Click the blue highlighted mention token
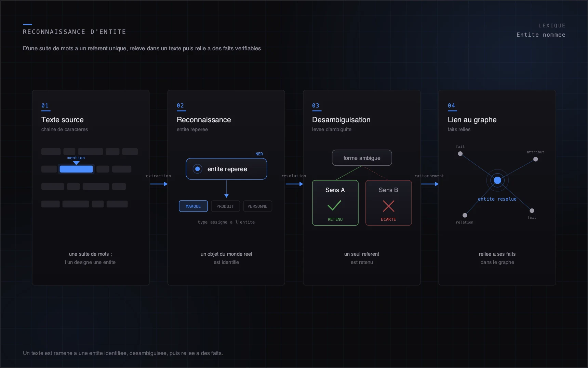Viewport: 588px width, 368px height. [x=76, y=169]
